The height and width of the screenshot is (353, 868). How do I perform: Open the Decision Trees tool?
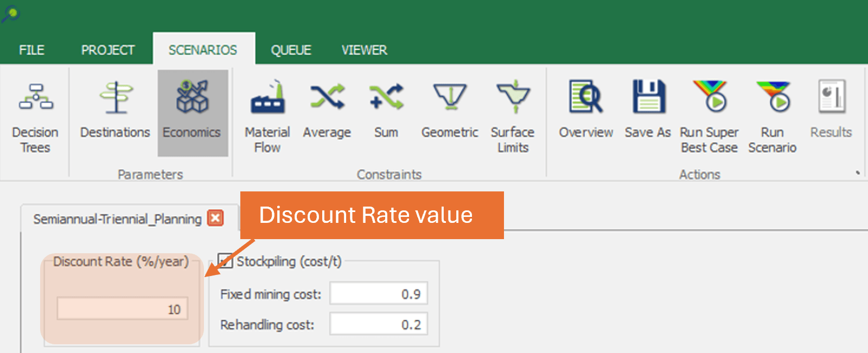[x=35, y=115]
